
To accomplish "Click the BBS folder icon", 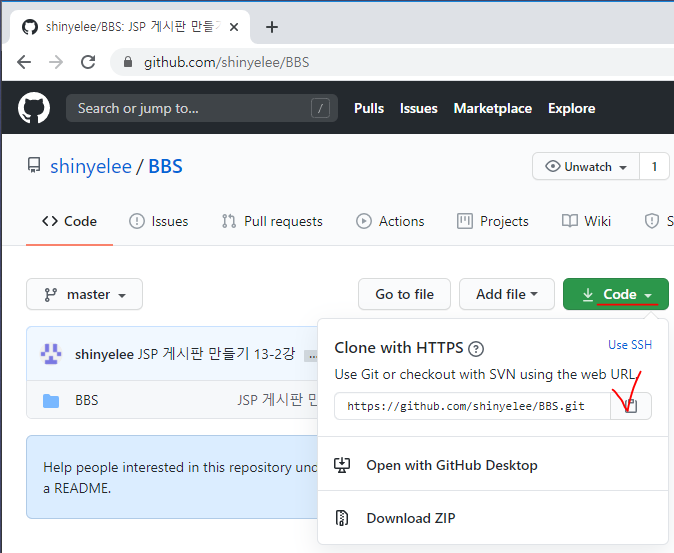I will 51,400.
